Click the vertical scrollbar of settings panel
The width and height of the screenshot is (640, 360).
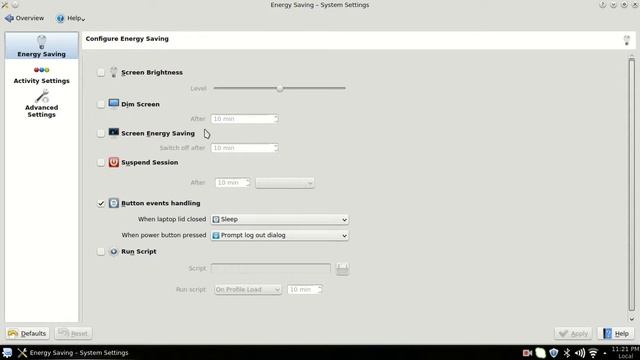pos(631,184)
